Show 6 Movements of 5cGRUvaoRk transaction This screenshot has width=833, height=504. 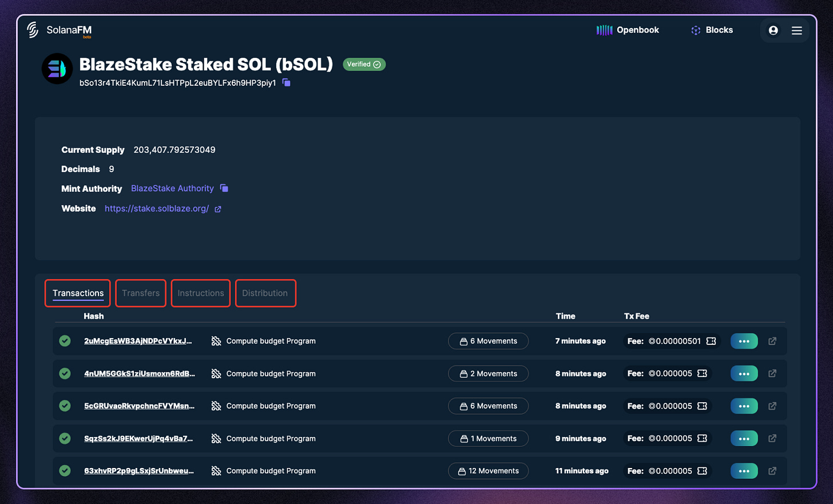coord(488,406)
